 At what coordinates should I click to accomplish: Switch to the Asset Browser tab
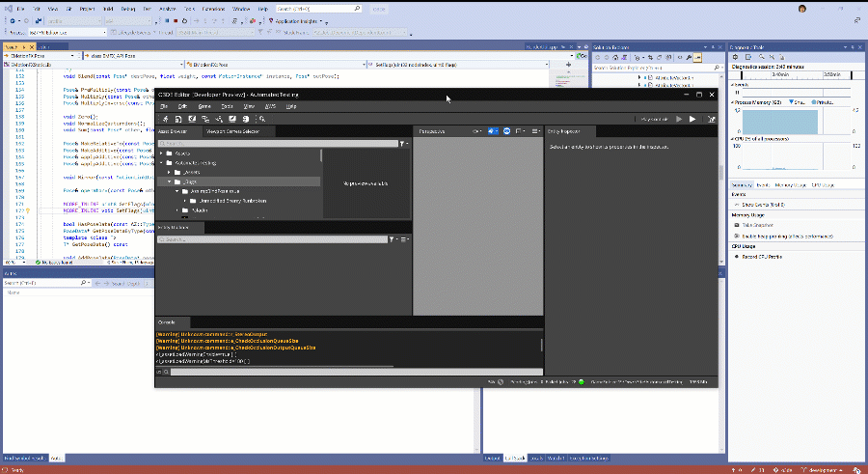point(173,131)
